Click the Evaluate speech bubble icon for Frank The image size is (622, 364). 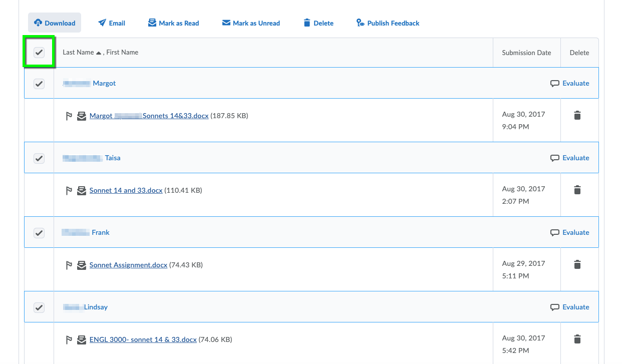(x=555, y=232)
